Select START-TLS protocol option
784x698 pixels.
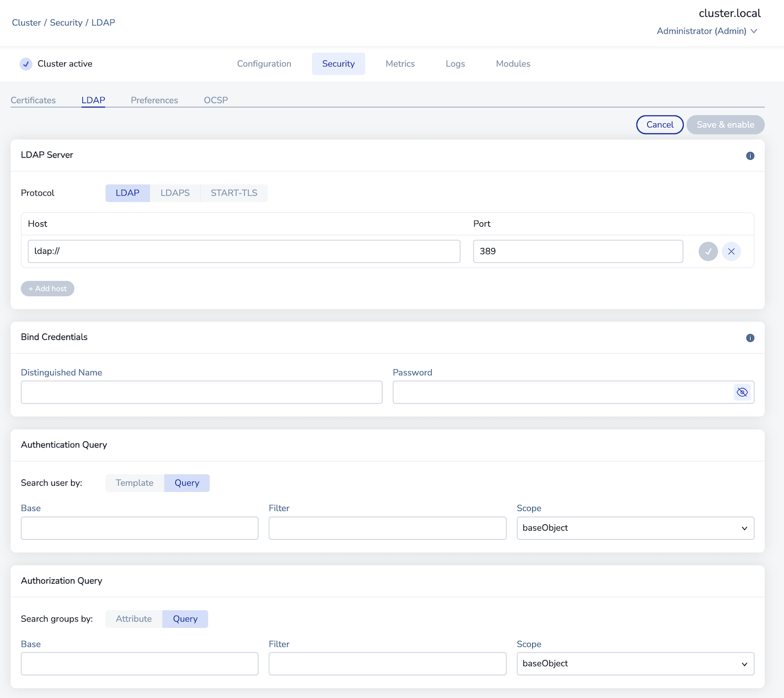[x=234, y=193]
